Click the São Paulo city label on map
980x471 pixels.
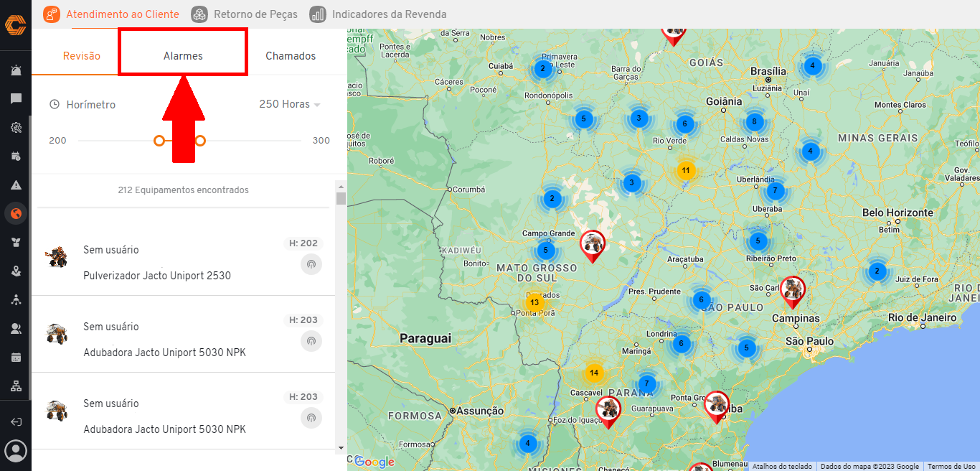810,341
